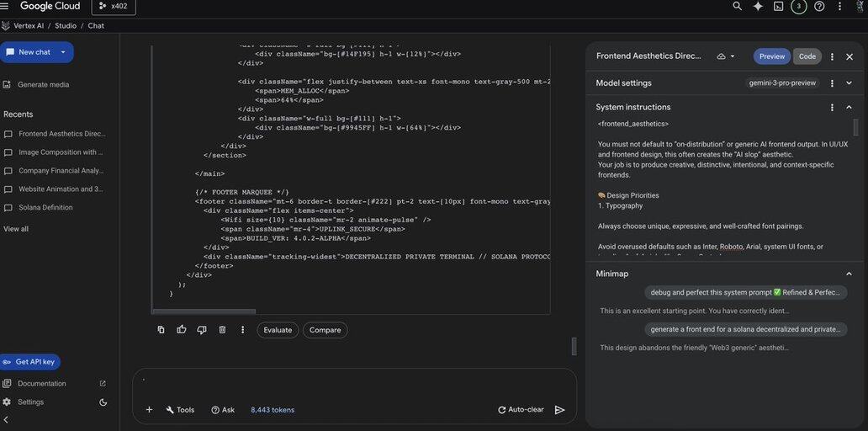Mark the response with thumbs down
This screenshot has height=431, width=868.
point(202,330)
